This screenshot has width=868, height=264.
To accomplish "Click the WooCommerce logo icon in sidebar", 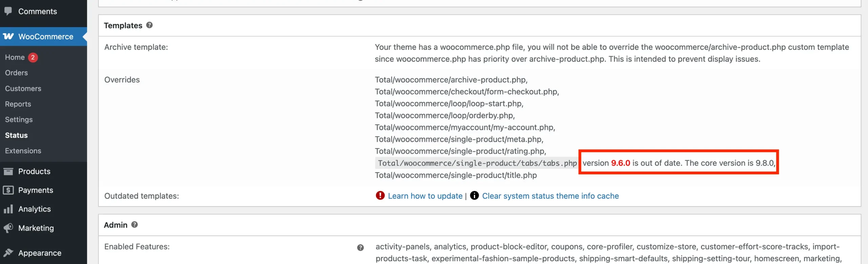I will point(8,36).
